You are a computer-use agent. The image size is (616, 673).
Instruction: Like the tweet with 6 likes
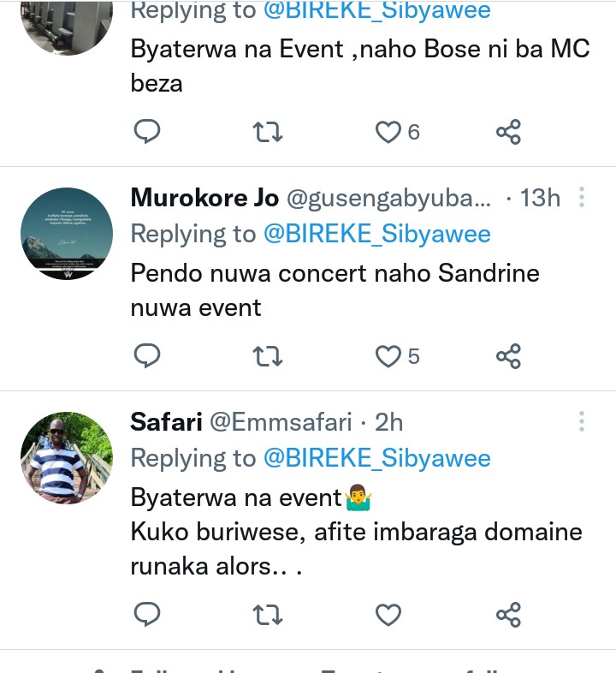point(389,132)
